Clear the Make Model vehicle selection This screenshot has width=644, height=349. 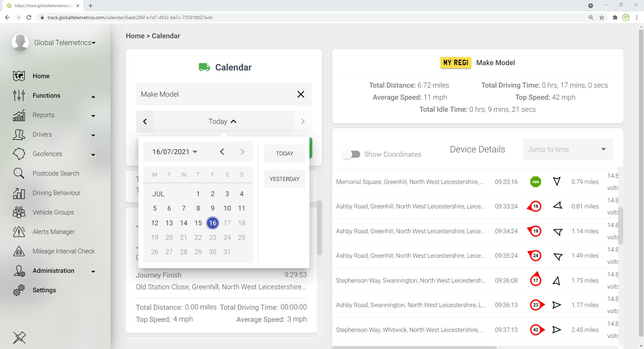301,94
